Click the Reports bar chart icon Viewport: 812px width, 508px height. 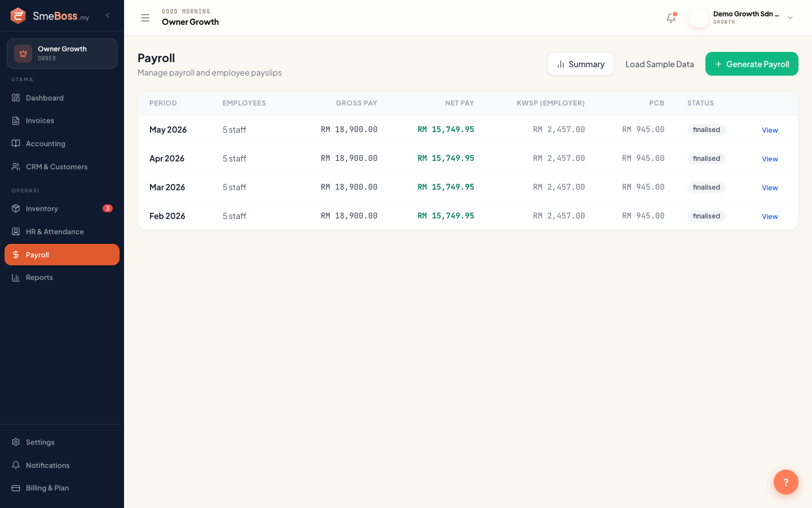pos(16,278)
